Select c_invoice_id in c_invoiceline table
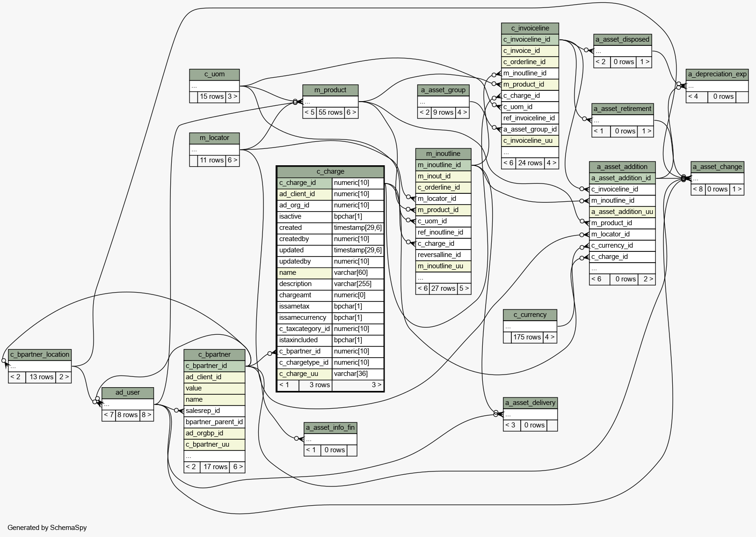Viewport: 756px width, 537px height. pos(530,51)
